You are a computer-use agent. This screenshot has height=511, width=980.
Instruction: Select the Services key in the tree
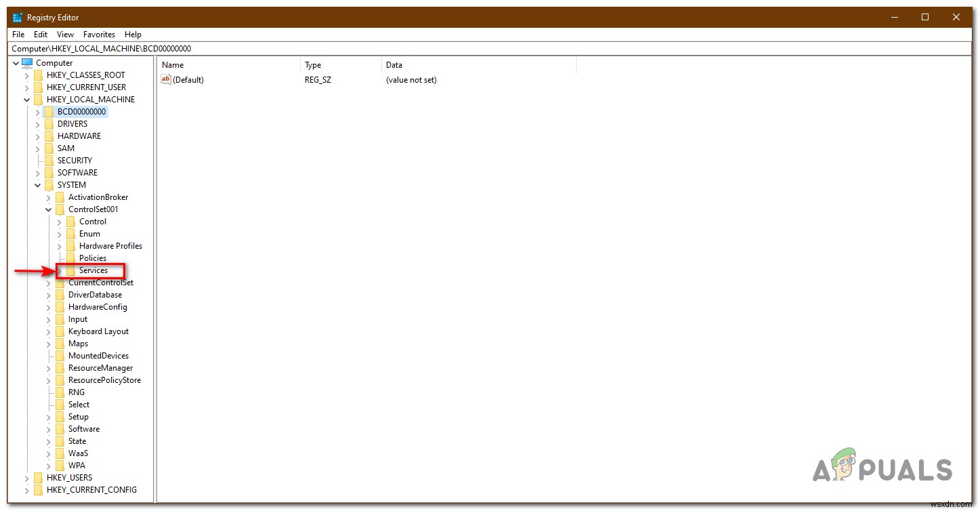pos(93,270)
